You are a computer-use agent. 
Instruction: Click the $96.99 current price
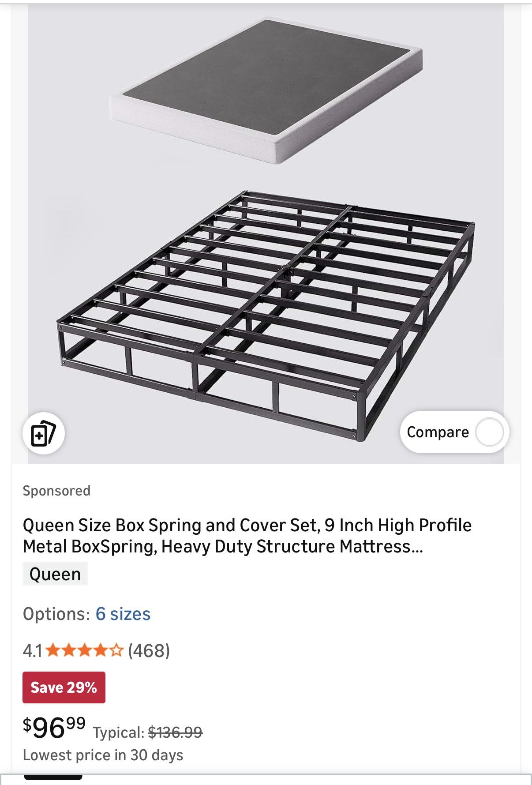54,728
